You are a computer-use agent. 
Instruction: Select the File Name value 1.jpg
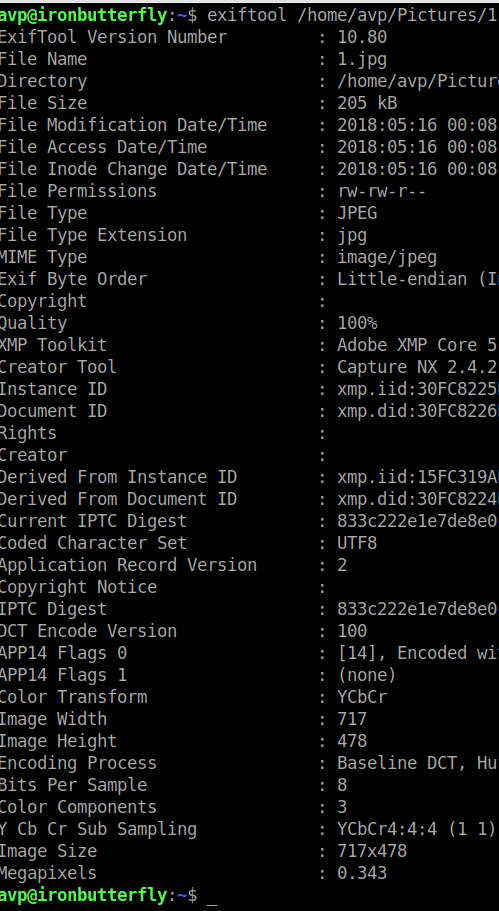point(362,59)
